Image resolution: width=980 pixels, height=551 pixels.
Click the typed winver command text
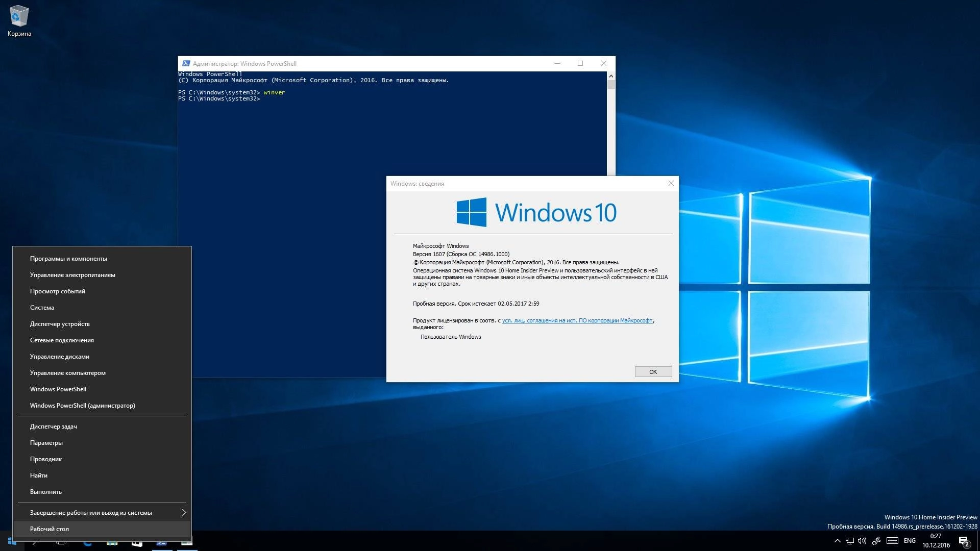pyautogui.click(x=274, y=92)
